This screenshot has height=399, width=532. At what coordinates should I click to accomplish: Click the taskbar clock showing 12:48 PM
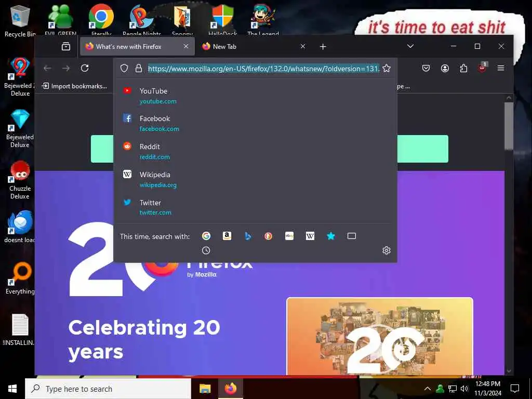(x=487, y=389)
